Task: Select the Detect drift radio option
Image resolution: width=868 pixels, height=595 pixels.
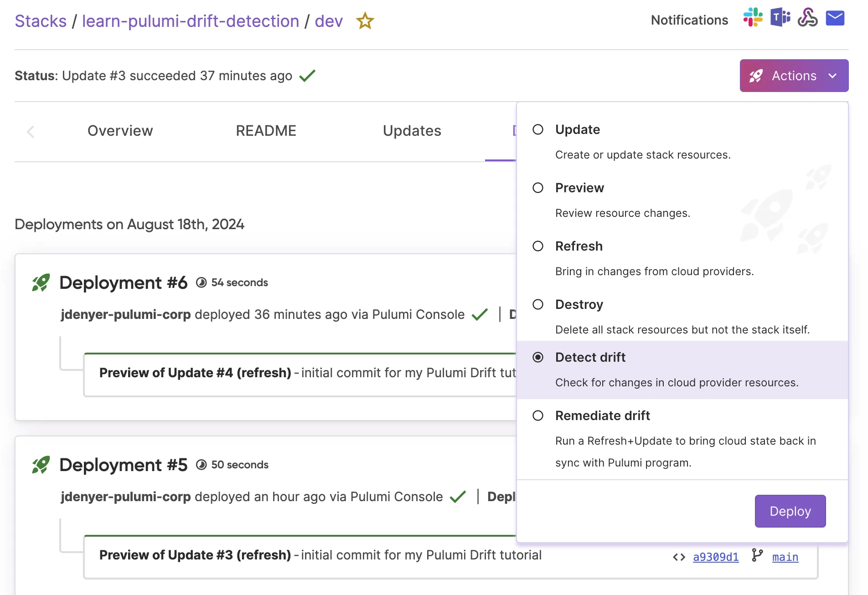Action: coord(538,357)
